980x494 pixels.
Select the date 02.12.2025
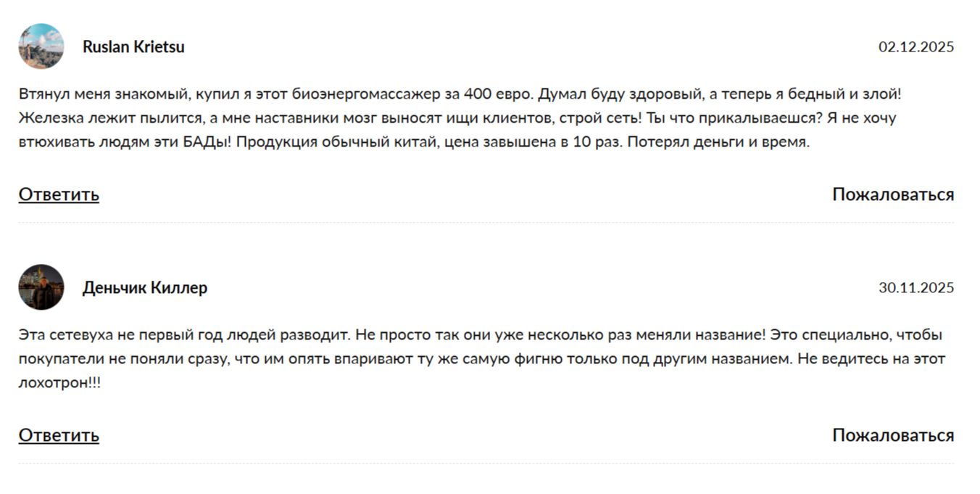(915, 46)
